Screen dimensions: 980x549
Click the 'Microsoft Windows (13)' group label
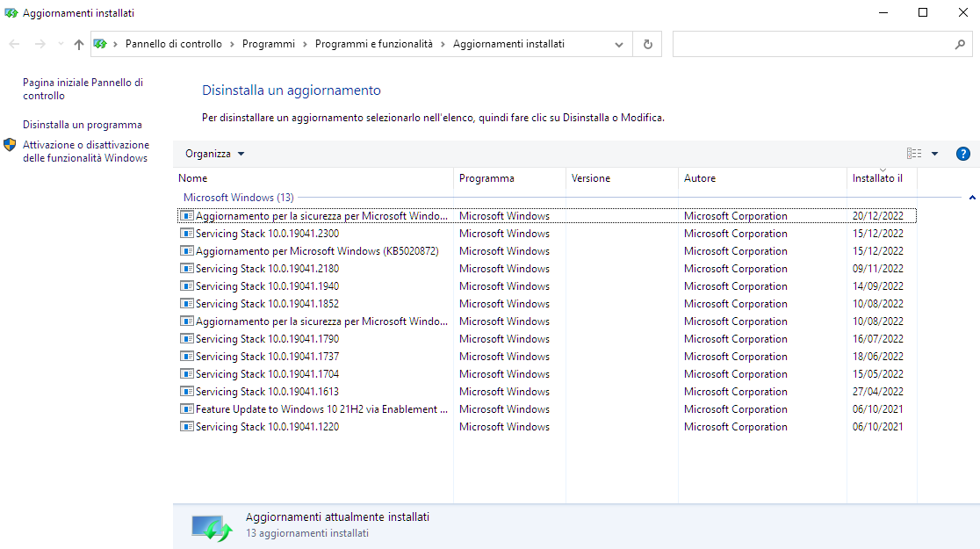[x=238, y=198]
